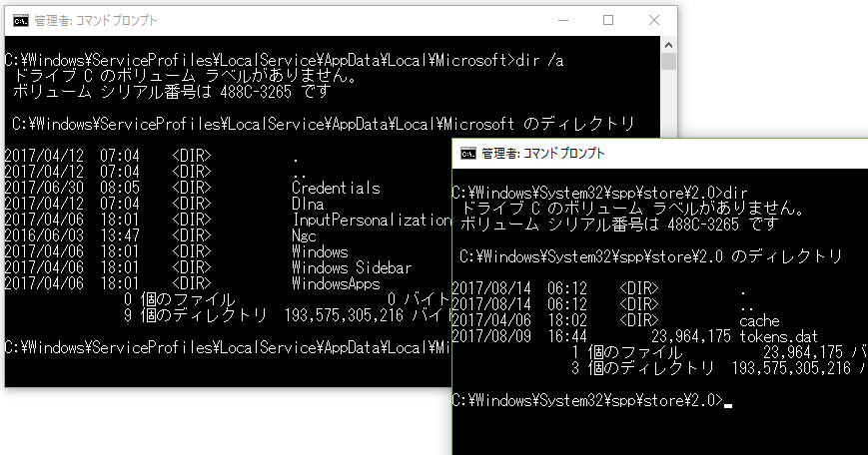Click the 'dir /a' command text
This screenshot has width=868, height=455.
click(x=539, y=60)
